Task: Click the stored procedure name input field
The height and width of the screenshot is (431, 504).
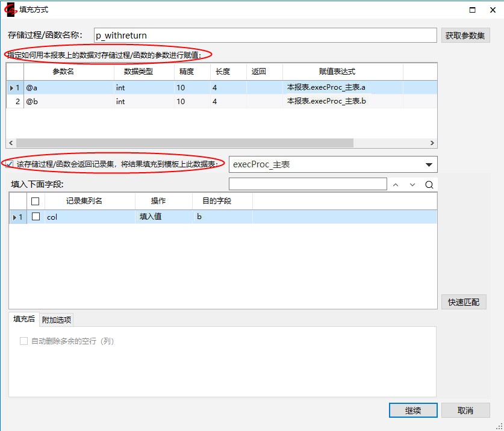Action: 265,36
